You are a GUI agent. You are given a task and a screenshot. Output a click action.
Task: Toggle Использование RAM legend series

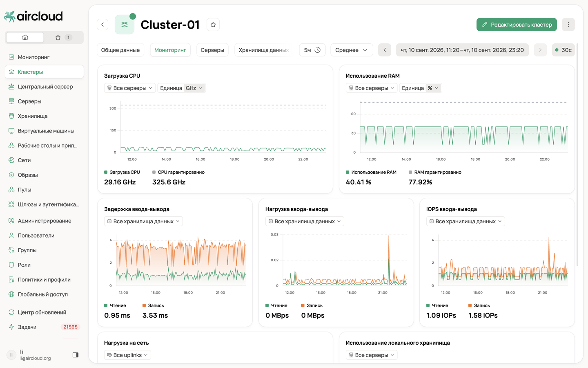pos(371,172)
